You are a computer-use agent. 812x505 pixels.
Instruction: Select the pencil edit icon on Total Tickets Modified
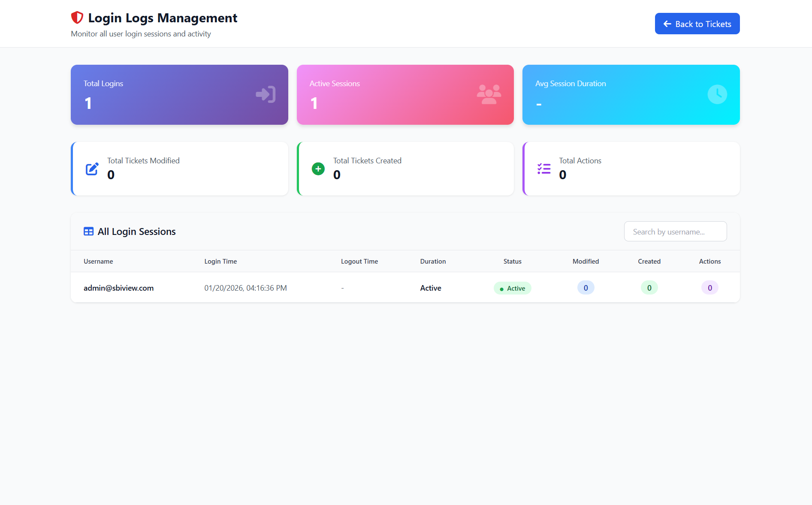[x=92, y=168]
